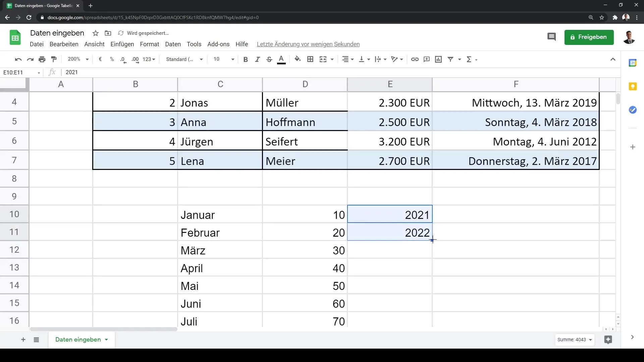The image size is (644, 362).
Task: Click the name box E10:E11
Action: [21, 72]
